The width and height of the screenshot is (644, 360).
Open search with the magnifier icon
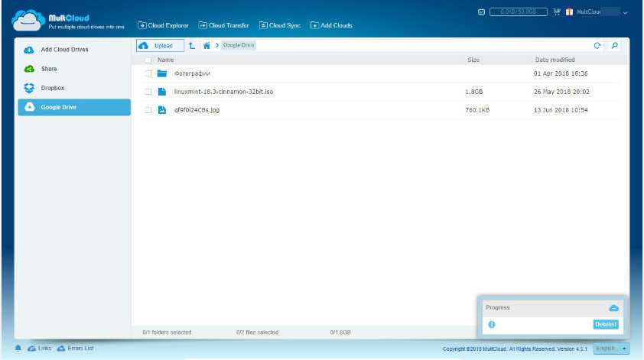click(x=614, y=46)
